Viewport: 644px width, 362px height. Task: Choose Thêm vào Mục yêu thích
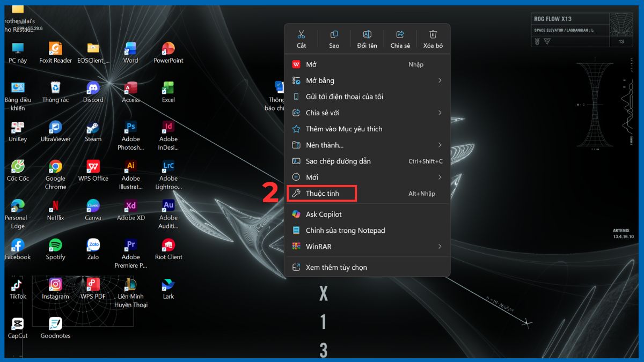(367, 129)
